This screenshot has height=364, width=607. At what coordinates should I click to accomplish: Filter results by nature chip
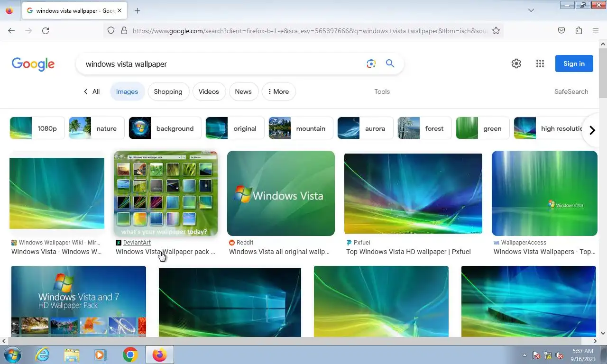point(97,128)
